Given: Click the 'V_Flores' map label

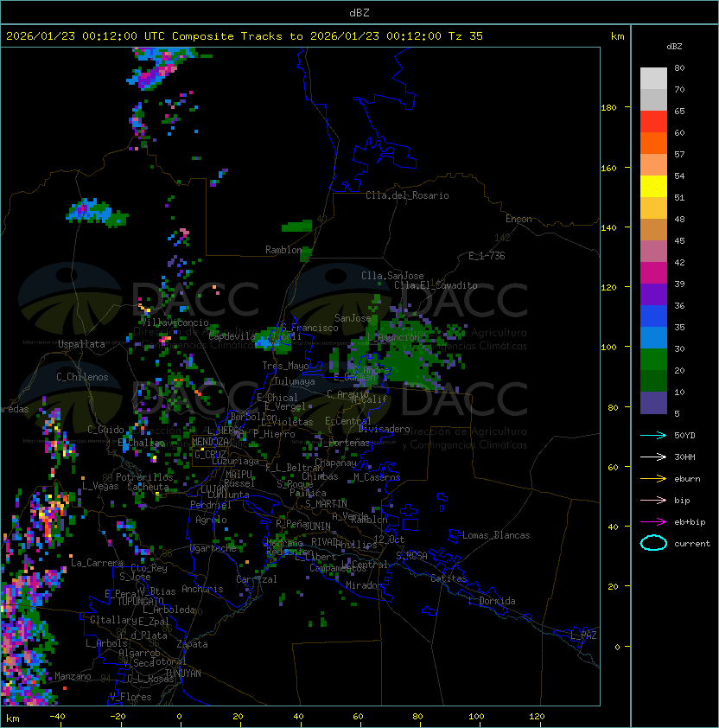Looking at the screenshot, I should [130, 697].
